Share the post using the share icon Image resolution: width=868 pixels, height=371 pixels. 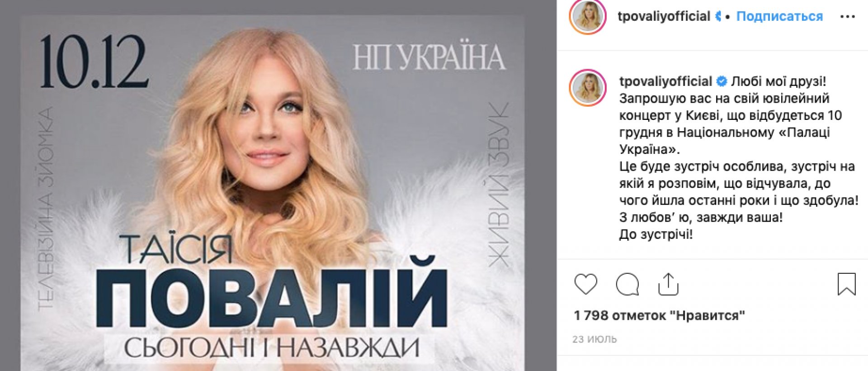(x=668, y=284)
